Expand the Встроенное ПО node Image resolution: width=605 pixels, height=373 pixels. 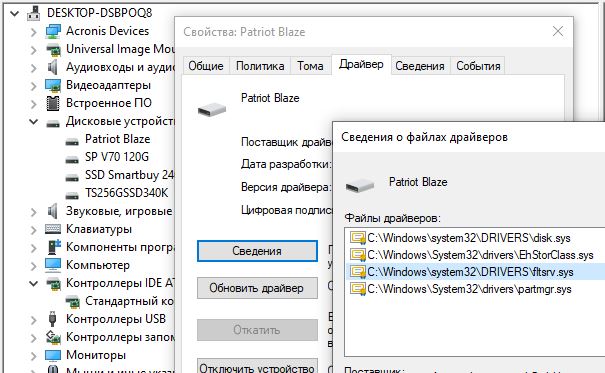click(34, 103)
